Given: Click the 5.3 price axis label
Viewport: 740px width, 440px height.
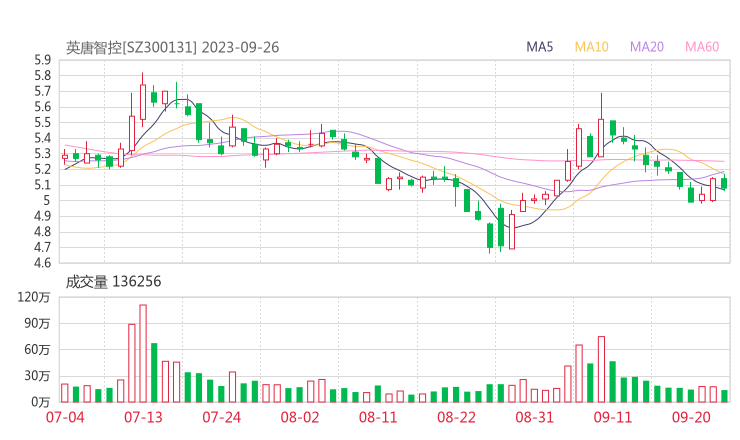Looking at the screenshot, I should click(x=42, y=154).
